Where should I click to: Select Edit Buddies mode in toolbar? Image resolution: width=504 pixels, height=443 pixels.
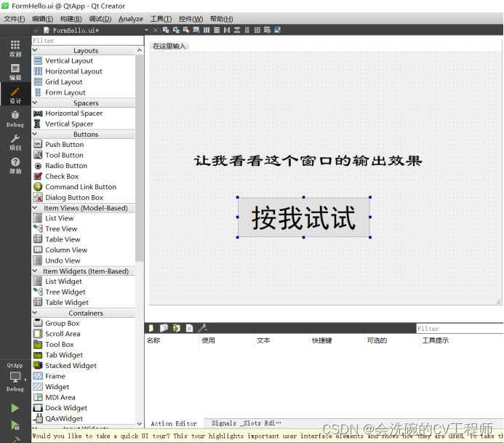[x=186, y=30]
